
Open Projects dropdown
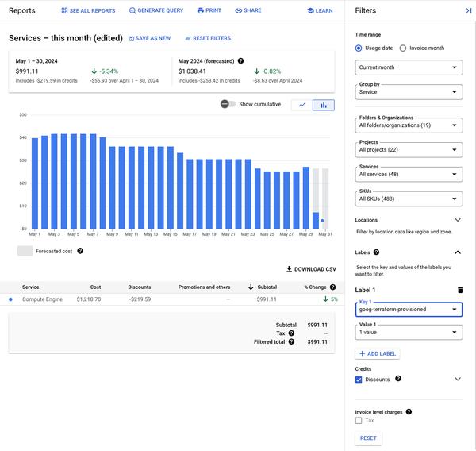[409, 150]
